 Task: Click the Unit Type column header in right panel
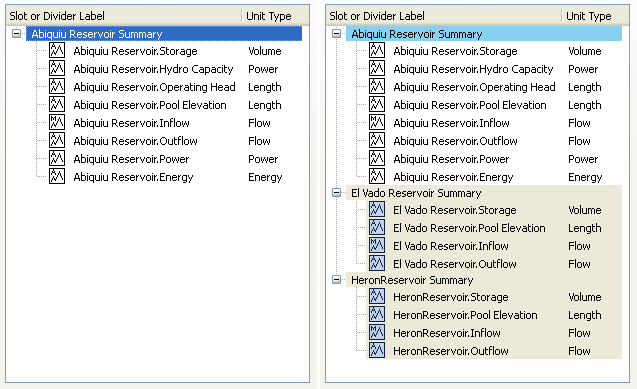(589, 16)
